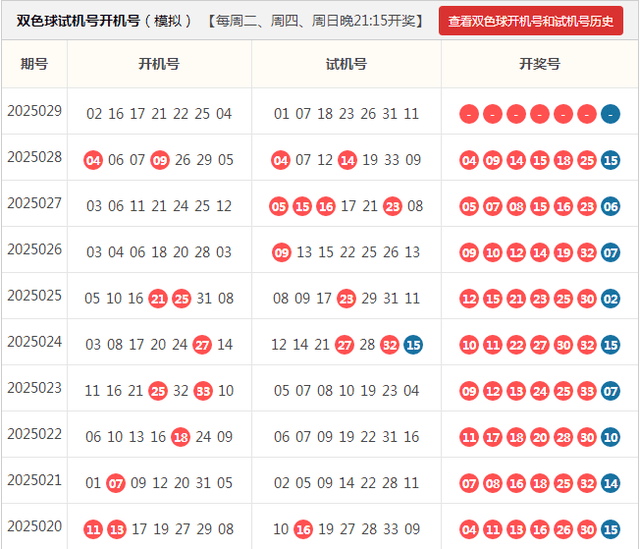Click red ball 16 in 2025020 试机号

pyautogui.click(x=303, y=529)
